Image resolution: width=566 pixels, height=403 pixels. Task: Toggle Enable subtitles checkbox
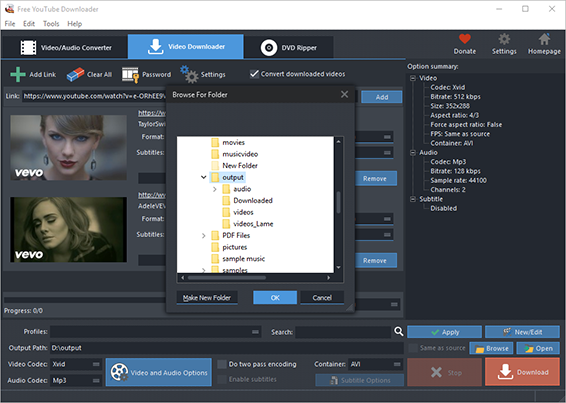tap(222, 380)
